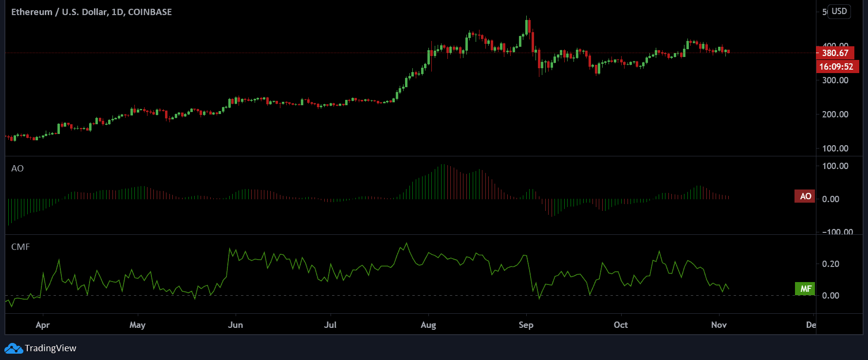Click the AO −100.00 scale label

pyautogui.click(x=838, y=232)
